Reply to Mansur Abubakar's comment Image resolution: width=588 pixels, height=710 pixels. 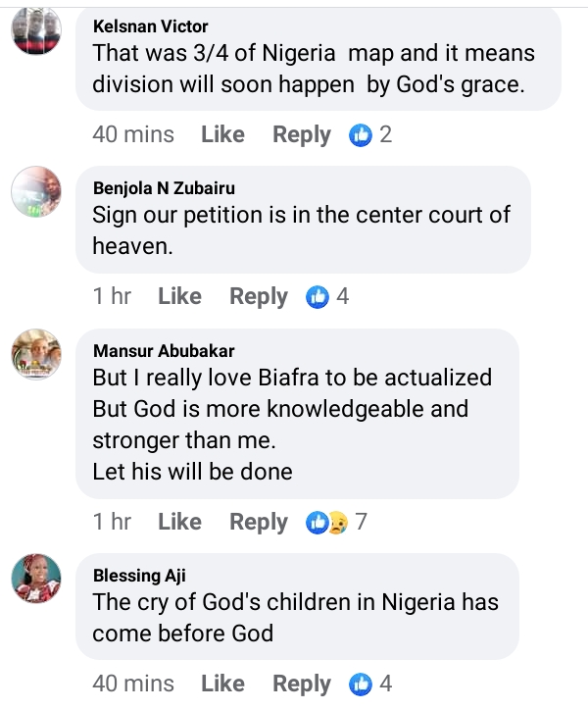259,522
